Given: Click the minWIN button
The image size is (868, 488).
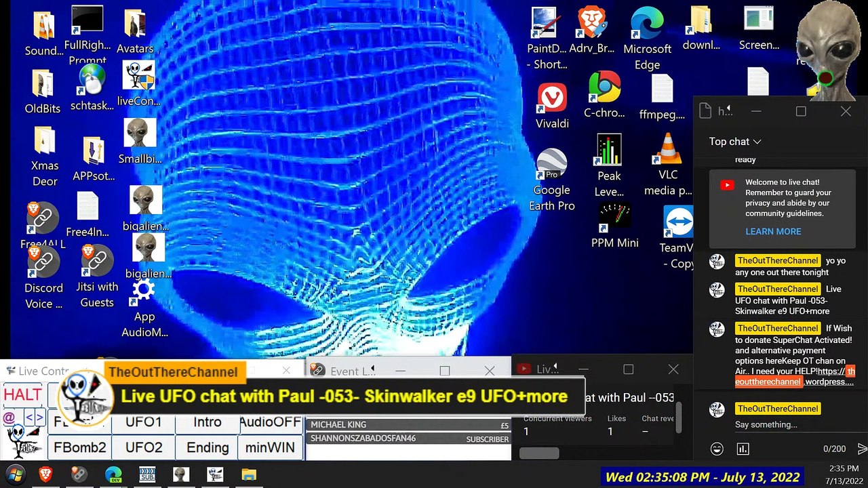Looking at the screenshot, I should tap(270, 447).
